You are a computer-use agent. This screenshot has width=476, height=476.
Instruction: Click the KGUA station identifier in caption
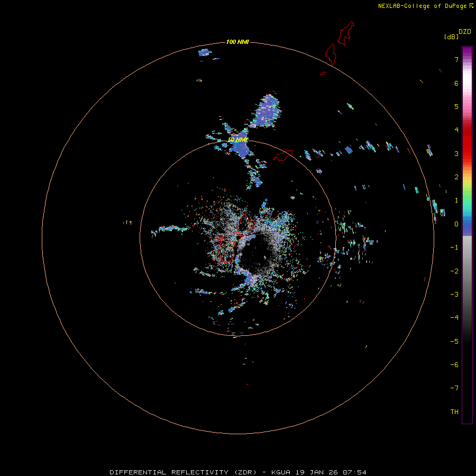click(x=281, y=472)
